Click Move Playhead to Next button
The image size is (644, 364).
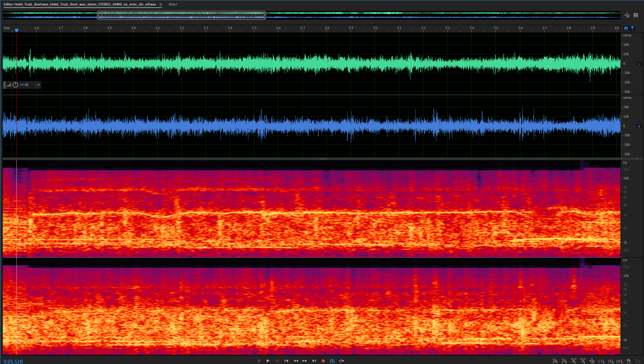[314, 361]
